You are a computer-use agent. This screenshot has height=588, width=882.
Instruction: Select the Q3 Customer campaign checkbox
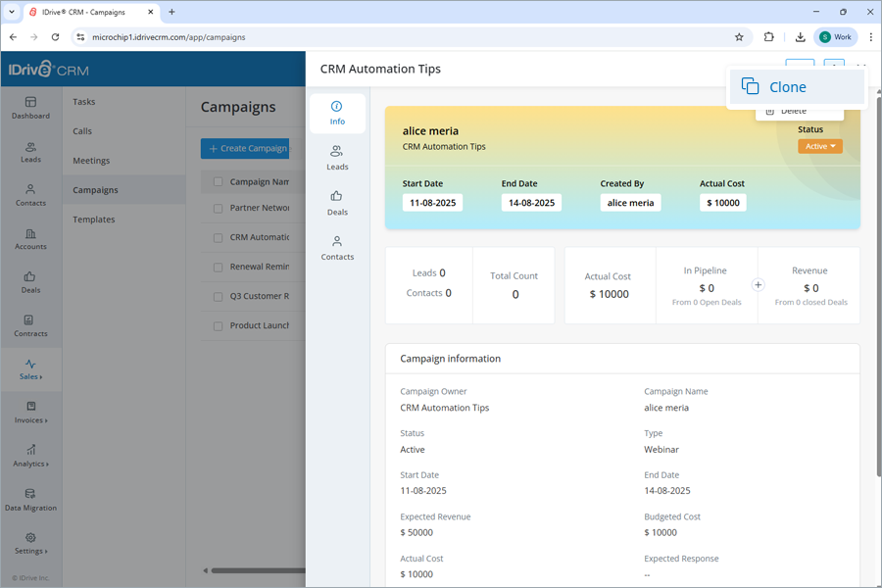pos(217,295)
